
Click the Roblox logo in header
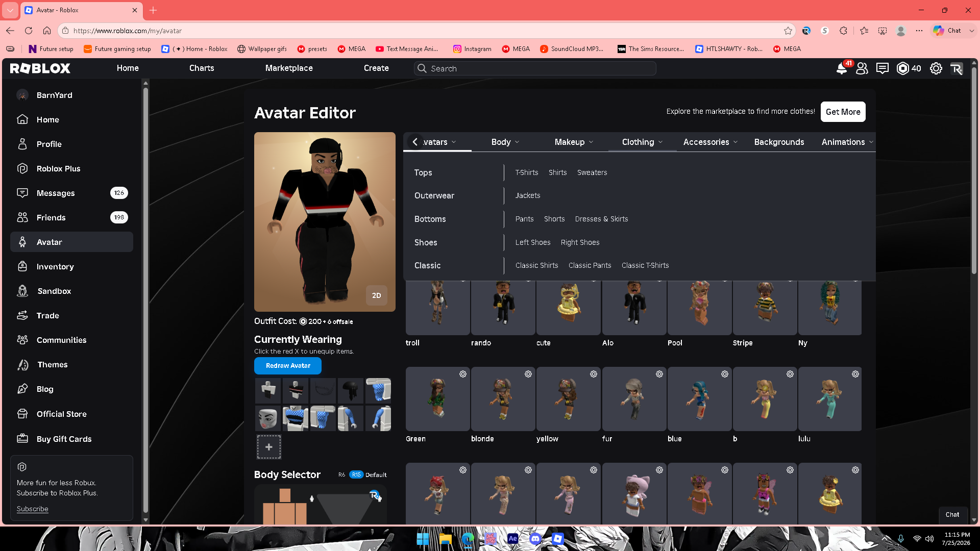pos(40,68)
